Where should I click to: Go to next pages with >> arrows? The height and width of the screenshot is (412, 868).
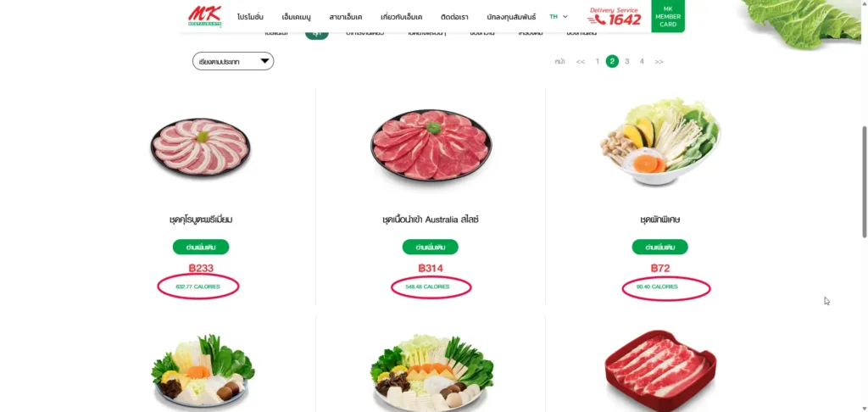point(659,62)
